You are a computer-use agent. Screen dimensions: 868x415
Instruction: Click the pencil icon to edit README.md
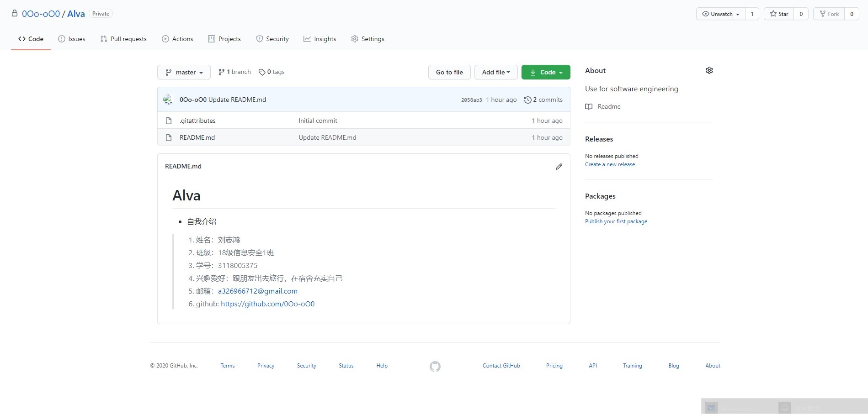[559, 167]
